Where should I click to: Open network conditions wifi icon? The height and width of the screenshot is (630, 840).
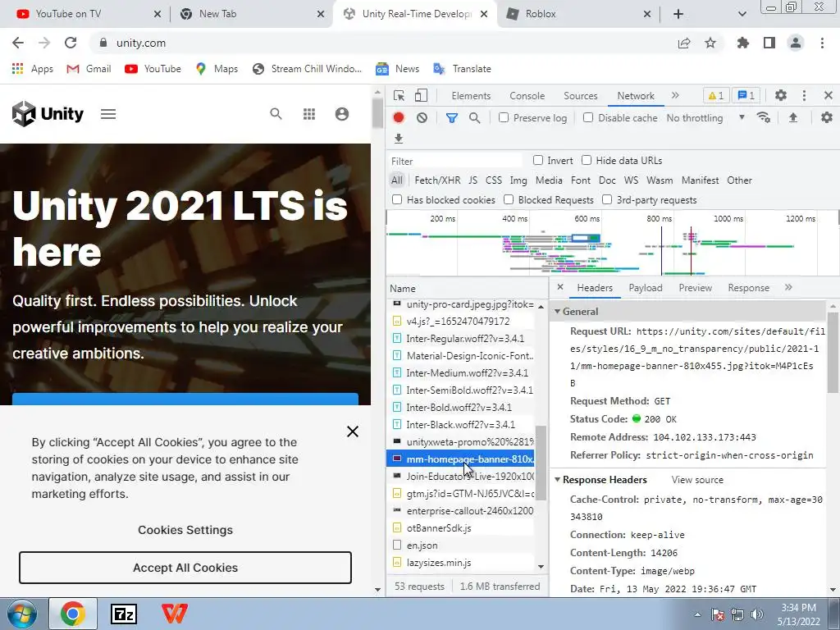[764, 117]
